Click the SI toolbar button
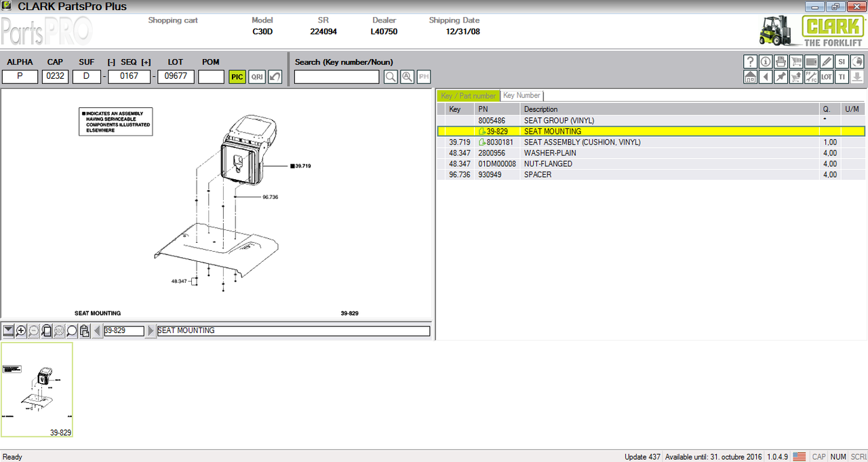868x462 pixels. [842, 62]
